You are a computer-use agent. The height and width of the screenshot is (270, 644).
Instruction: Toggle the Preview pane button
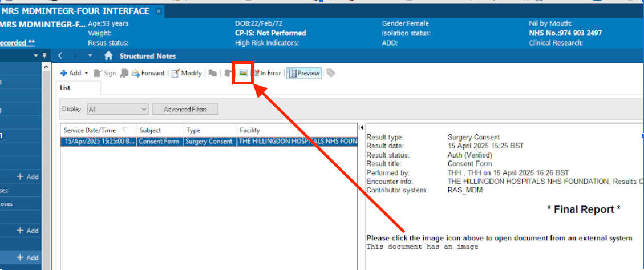(304, 73)
